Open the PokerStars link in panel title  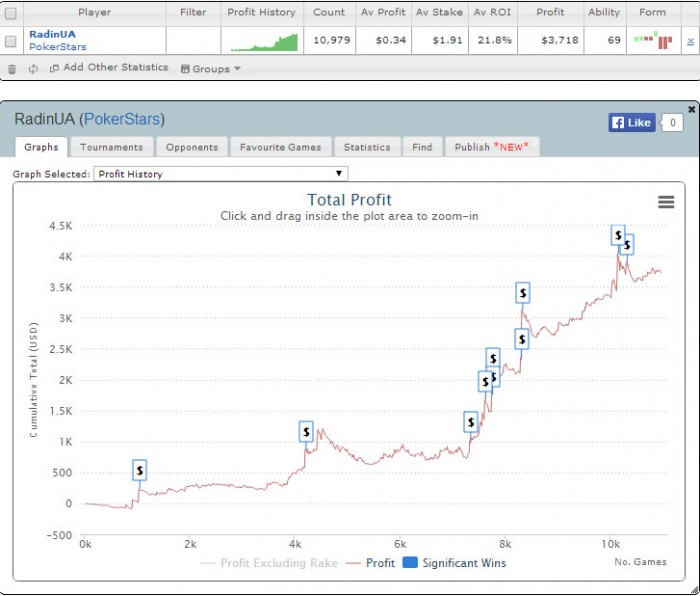pyautogui.click(x=122, y=119)
